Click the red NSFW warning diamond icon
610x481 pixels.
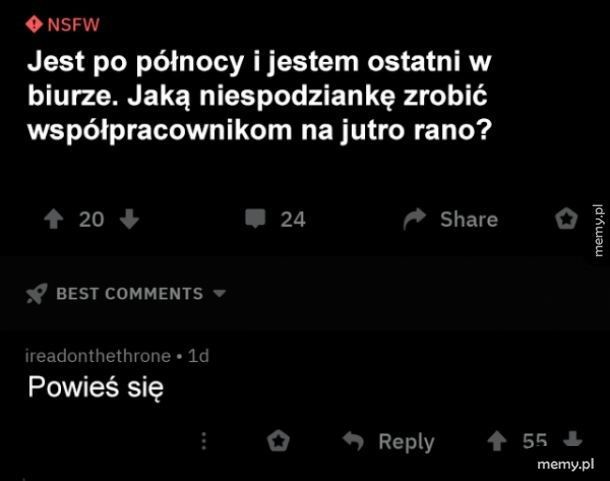coord(34,24)
